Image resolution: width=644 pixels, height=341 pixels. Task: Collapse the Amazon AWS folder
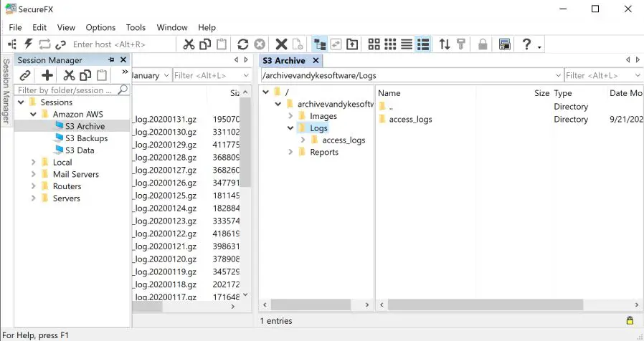point(33,114)
